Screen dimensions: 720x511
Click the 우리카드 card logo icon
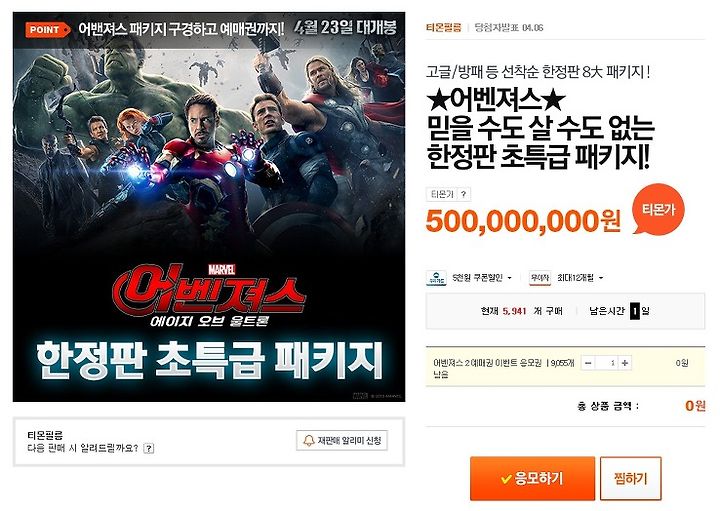point(436,278)
